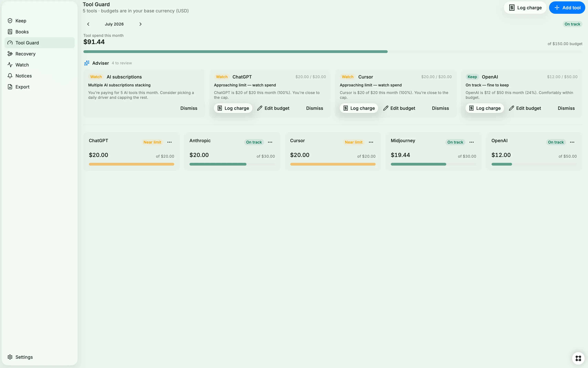
Task: Select Tool Guard in the sidebar
Action: click(40, 43)
